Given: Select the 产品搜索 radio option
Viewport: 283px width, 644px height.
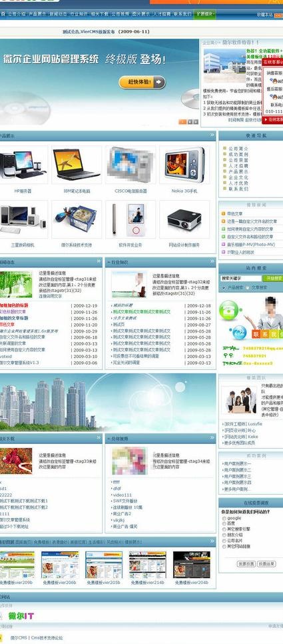Looking at the screenshot, I should click(224, 287).
